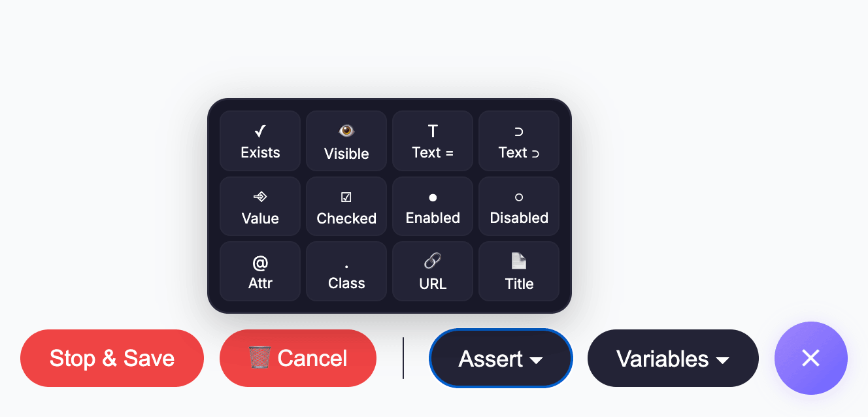Screen dimensions: 868x417
Task: Dismiss the panel with the purple X button
Action: coord(810,358)
